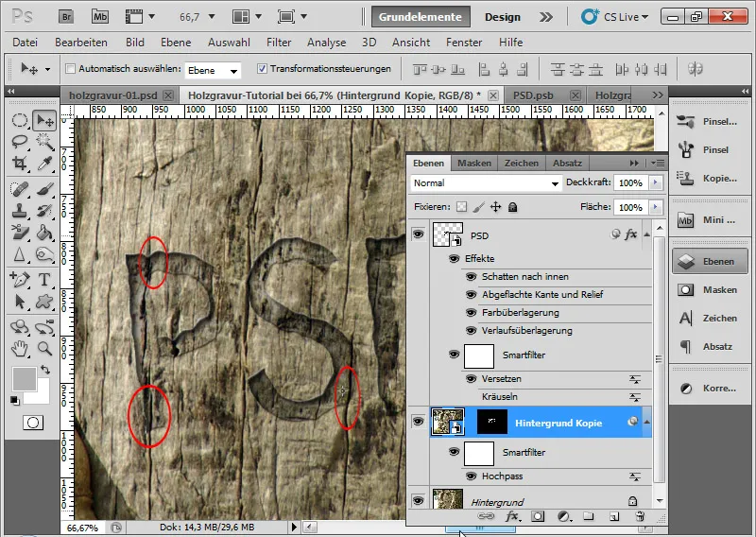Select the Pen tool
This screenshot has width=756, height=537.
tap(19, 279)
